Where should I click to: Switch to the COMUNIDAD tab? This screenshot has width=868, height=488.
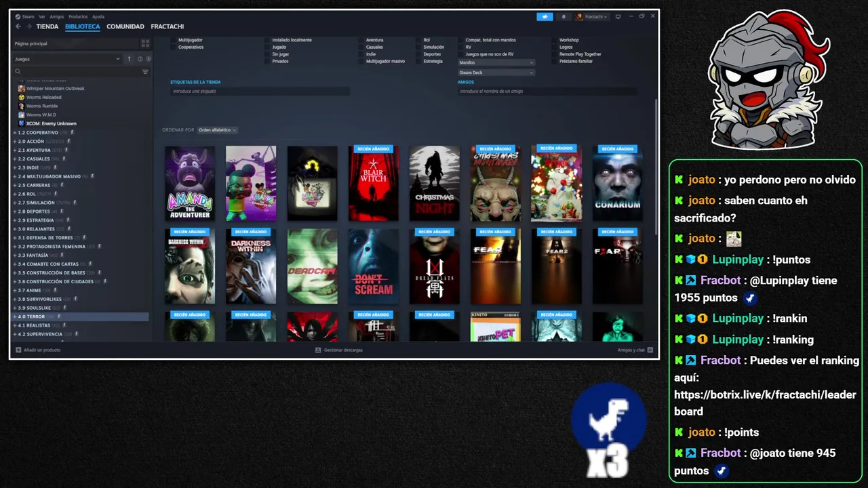[125, 26]
